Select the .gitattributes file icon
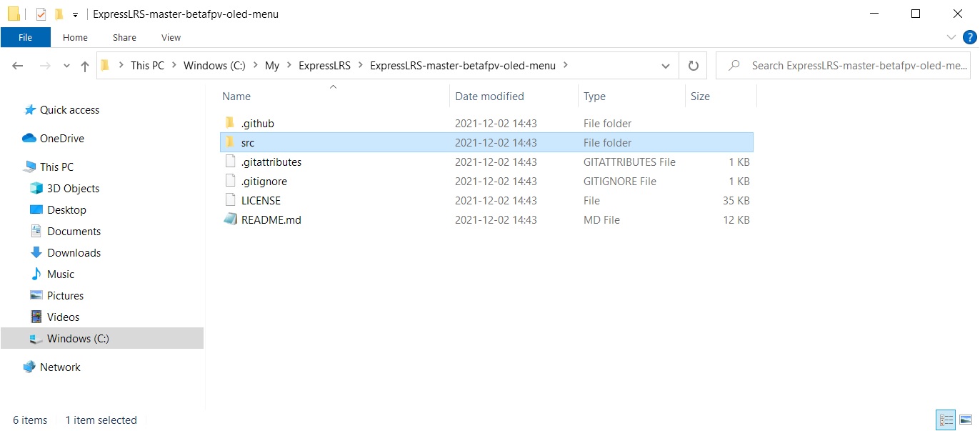 point(230,162)
